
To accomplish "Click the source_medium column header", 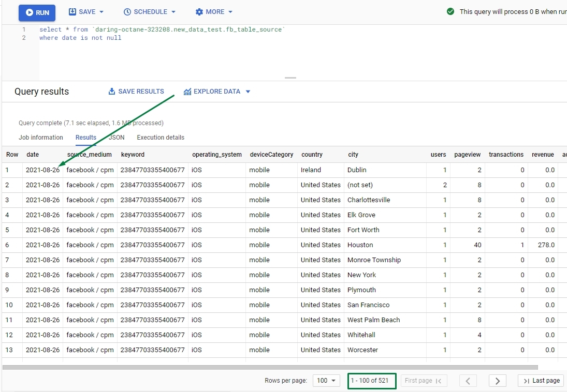I will click(x=89, y=154).
